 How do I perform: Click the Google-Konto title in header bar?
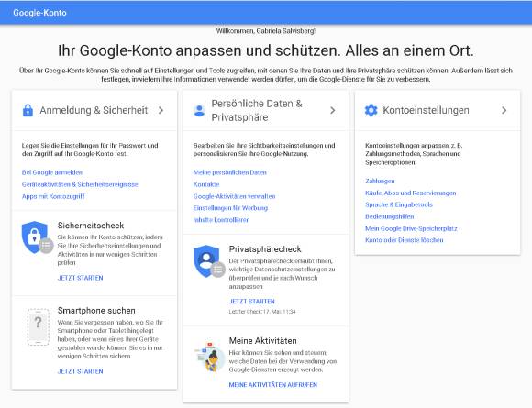tap(39, 13)
